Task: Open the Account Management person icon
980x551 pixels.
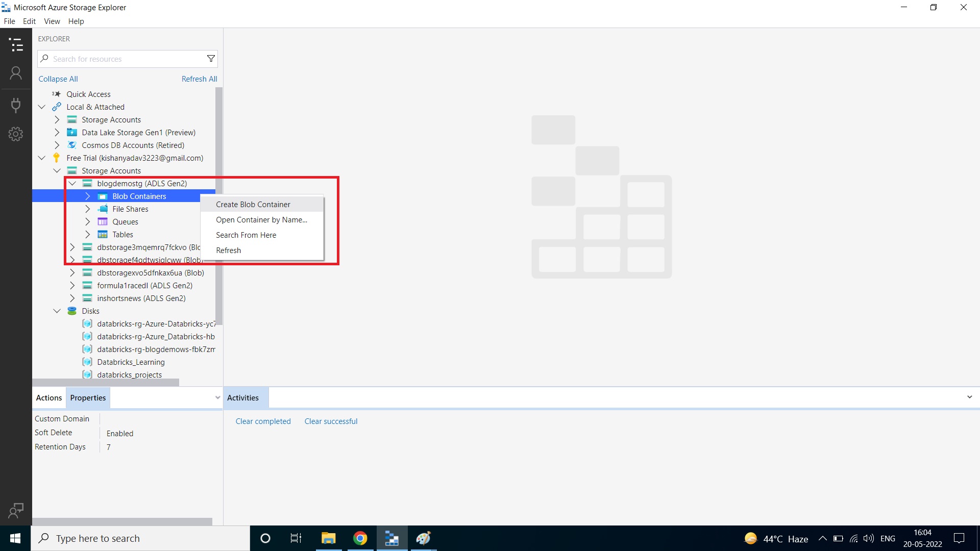Action: click(x=16, y=73)
